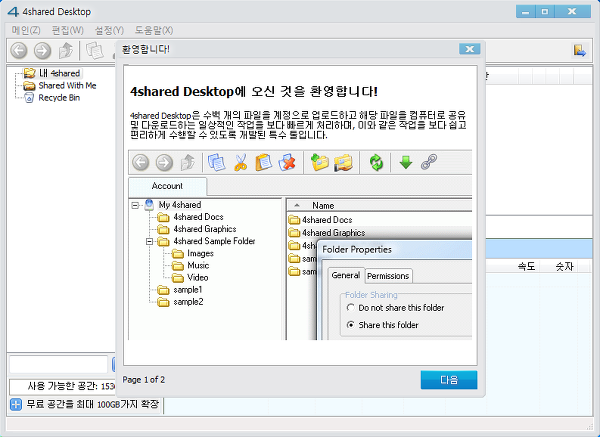600x437 pixels.
Task: Click the Paste clipboard icon in preview
Action: (264, 162)
